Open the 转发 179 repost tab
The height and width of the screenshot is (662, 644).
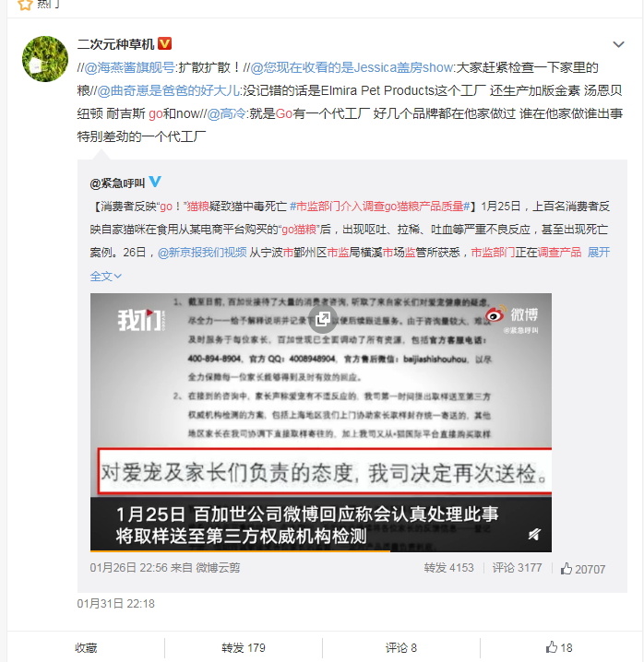244,647
